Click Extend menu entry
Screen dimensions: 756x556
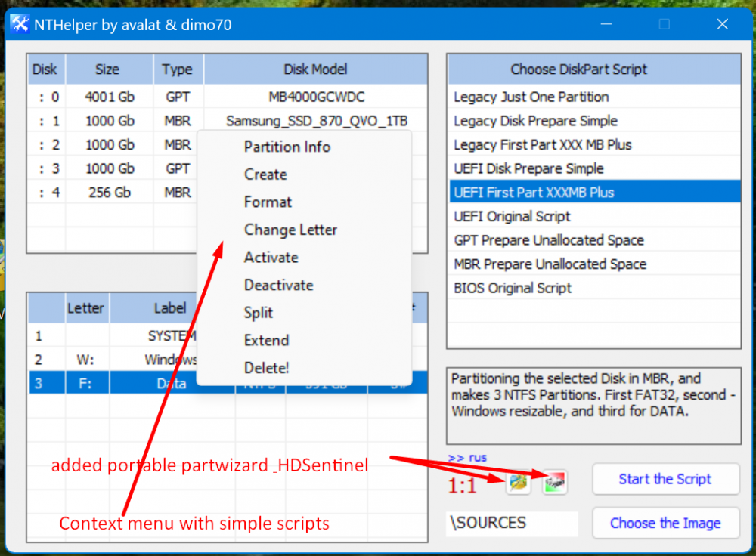tap(266, 341)
